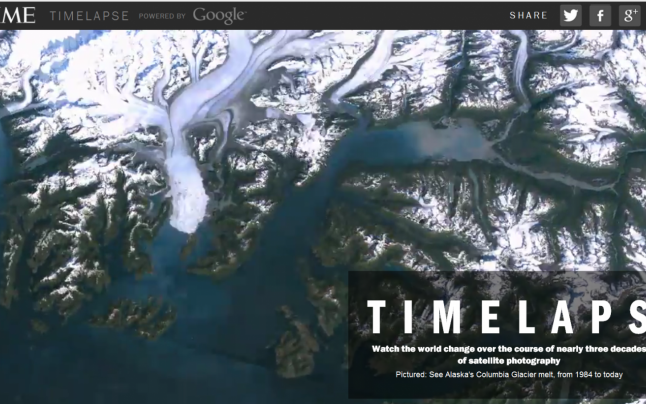Click the Google logo in the header
Screen dimensions: 646x404
point(219,15)
